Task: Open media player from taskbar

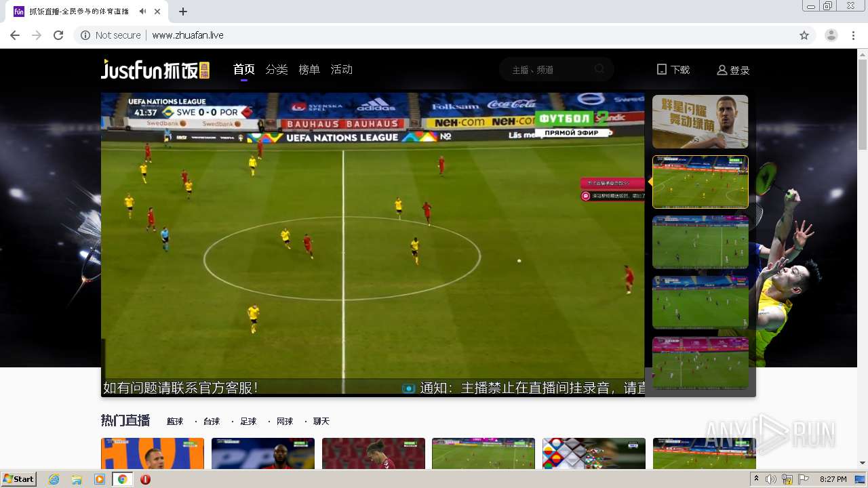Action: pos(100,479)
